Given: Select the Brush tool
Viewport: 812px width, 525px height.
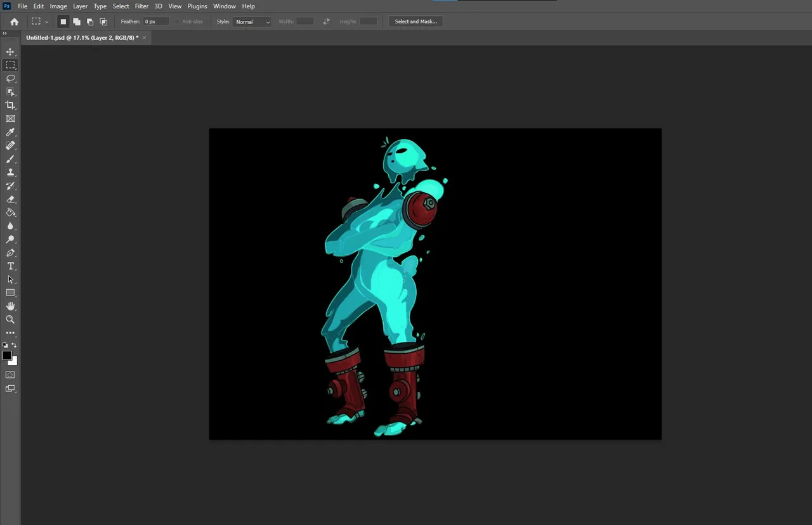Looking at the screenshot, I should point(10,159).
